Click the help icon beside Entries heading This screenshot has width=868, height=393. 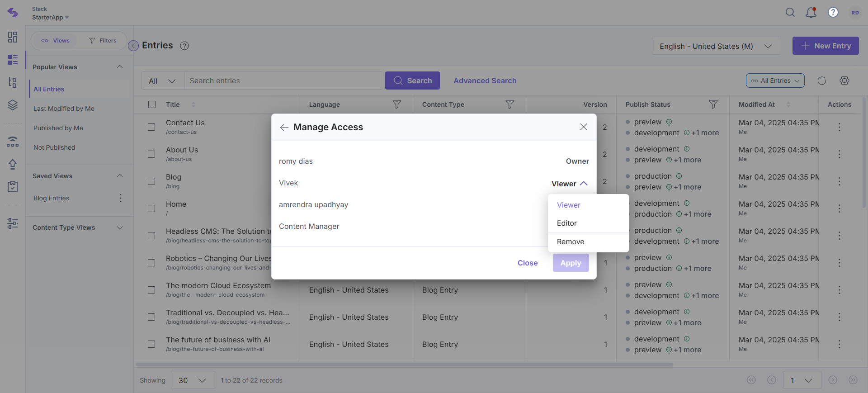pos(184,46)
